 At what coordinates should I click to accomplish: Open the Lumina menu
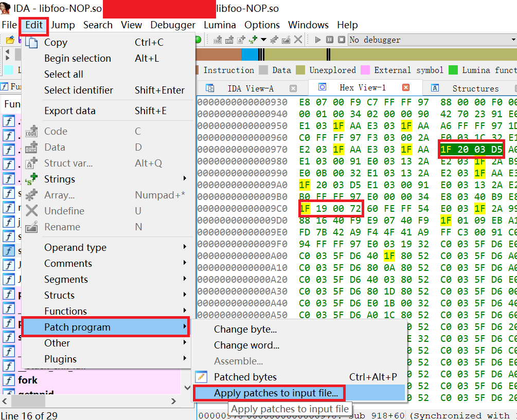pos(220,25)
